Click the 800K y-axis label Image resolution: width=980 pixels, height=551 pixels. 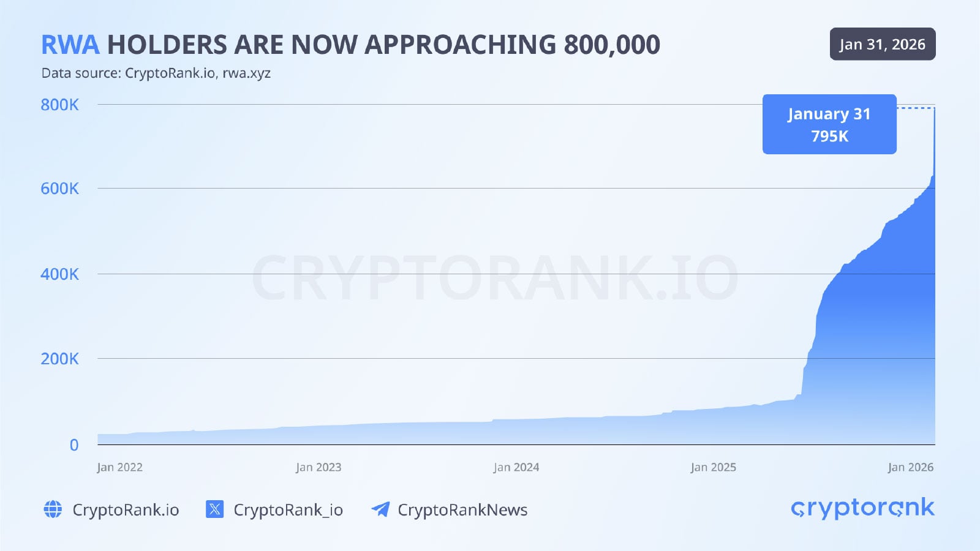(x=59, y=105)
